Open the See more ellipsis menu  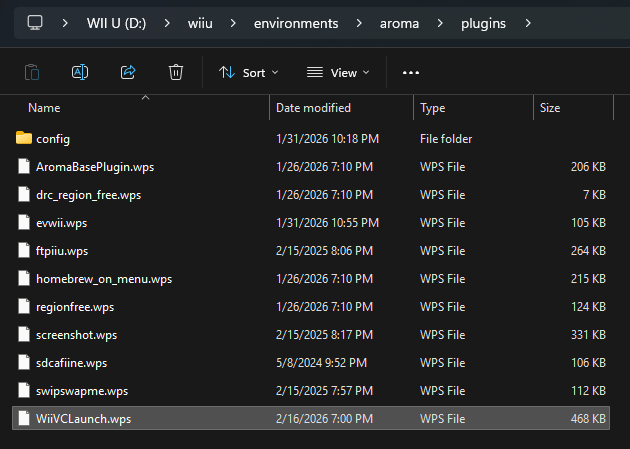[411, 72]
